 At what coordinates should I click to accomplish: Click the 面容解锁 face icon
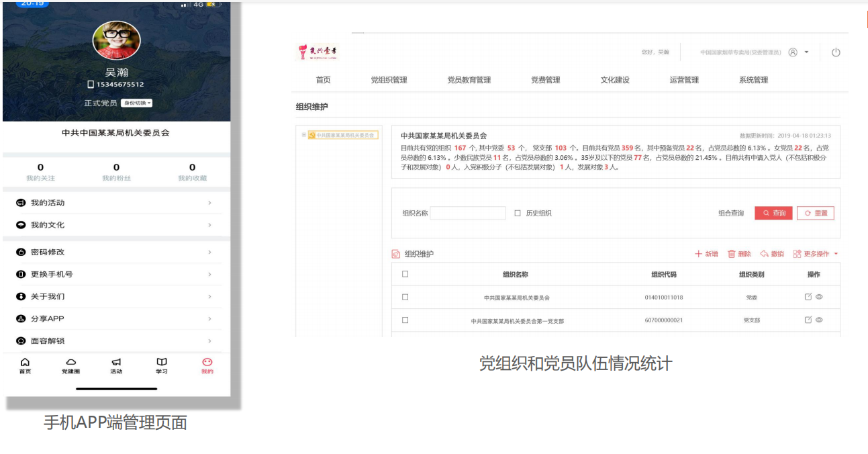(x=21, y=340)
